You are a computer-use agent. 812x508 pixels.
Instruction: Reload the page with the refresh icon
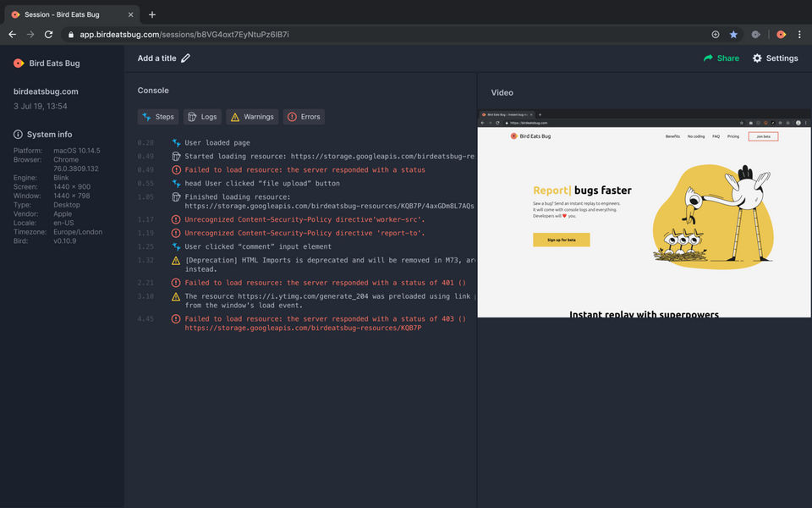(x=49, y=35)
